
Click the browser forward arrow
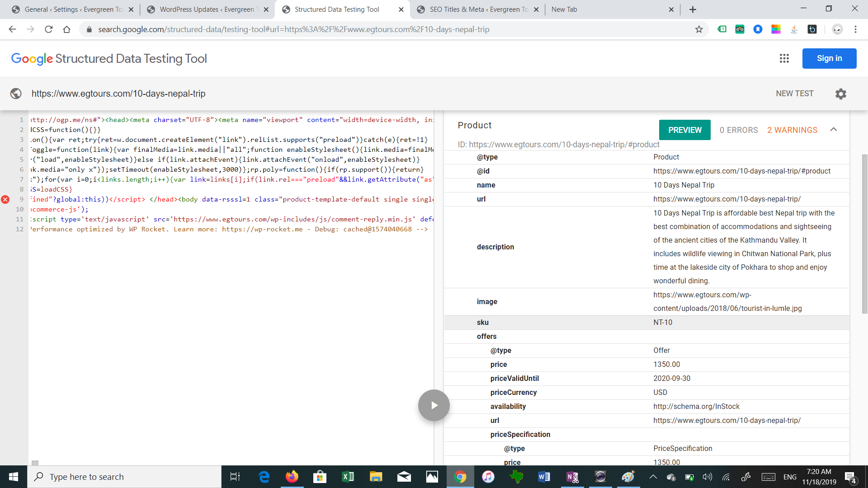point(30,29)
